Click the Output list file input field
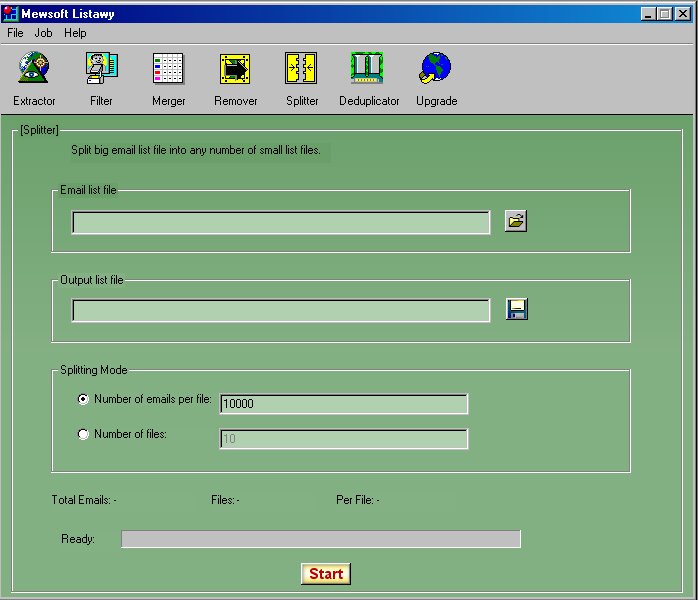Screen dimensions: 698x600 (x=281, y=310)
